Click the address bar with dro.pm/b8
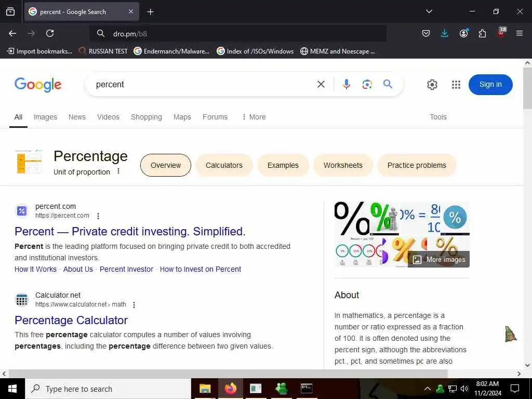This screenshot has height=399, width=532. click(237, 34)
